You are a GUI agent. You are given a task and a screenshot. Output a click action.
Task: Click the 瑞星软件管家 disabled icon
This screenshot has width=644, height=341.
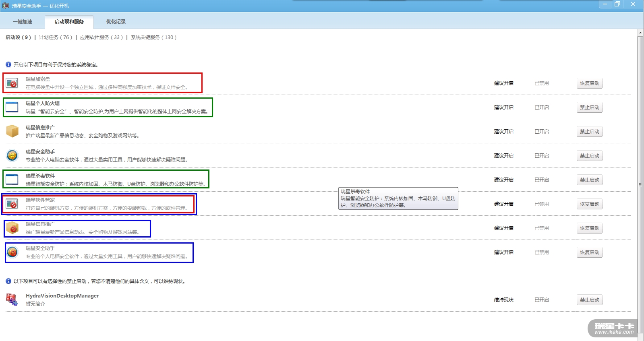tap(12, 204)
